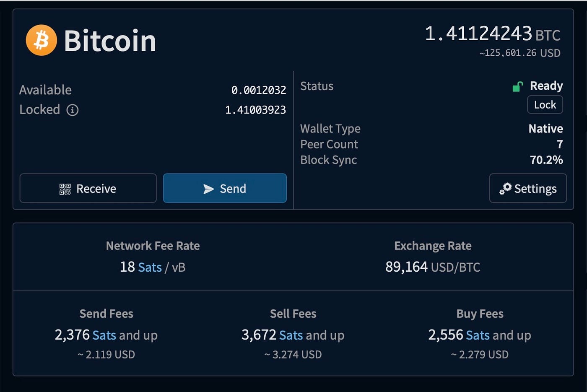The image size is (587, 392).
Task: Click the Exchange Rate section header
Action: click(433, 246)
